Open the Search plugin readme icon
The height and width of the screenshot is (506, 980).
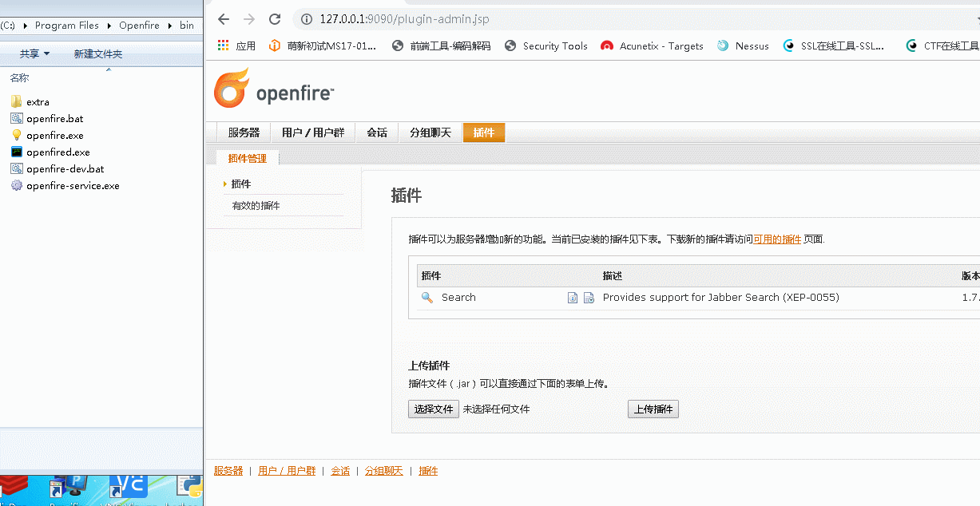point(573,298)
